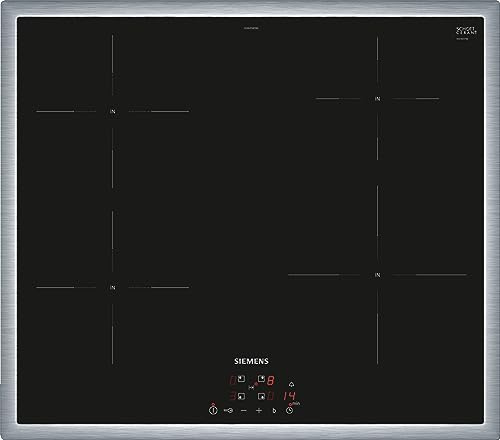Select the rear-left cooking zone icon

(241, 379)
